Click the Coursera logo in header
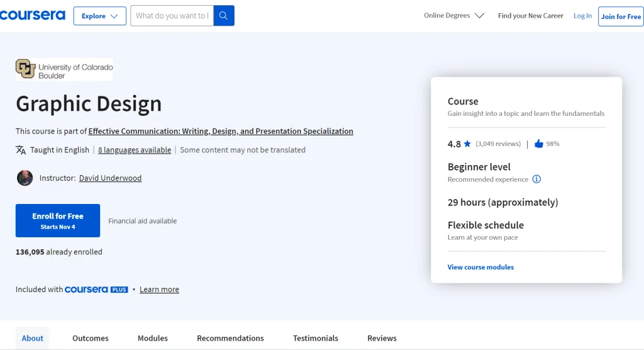This screenshot has height=350, width=644. tap(33, 15)
